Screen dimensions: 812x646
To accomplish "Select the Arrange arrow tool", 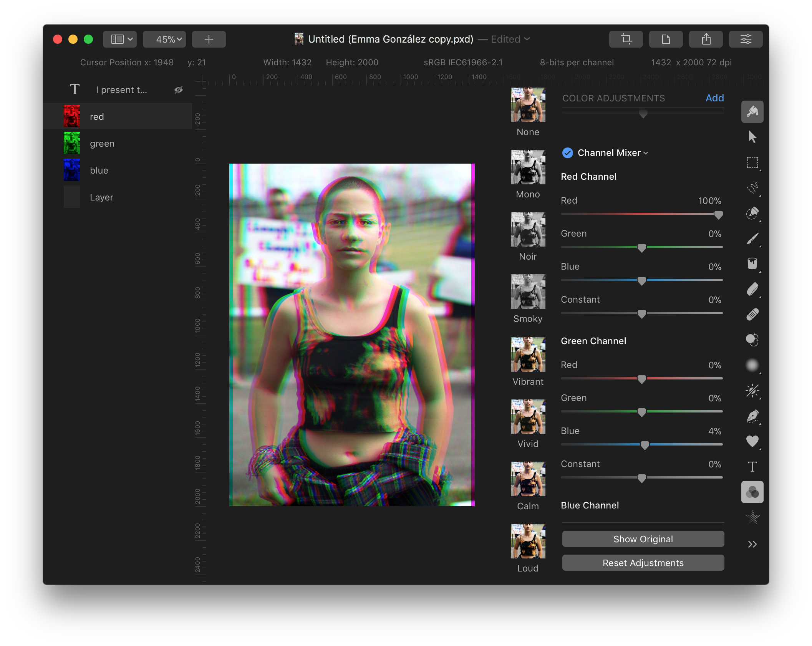I will coord(752,137).
